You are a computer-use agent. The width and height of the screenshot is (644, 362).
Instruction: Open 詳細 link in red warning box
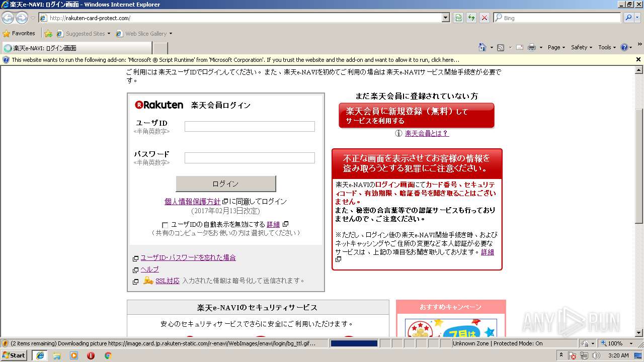tap(488, 252)
